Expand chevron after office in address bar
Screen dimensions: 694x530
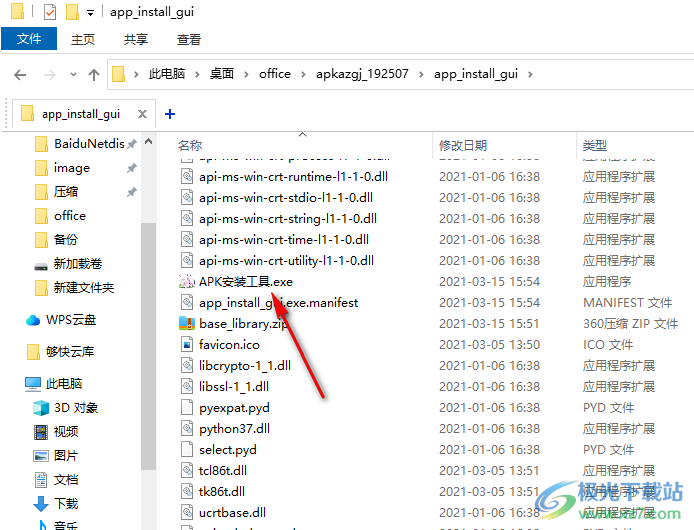303,75
